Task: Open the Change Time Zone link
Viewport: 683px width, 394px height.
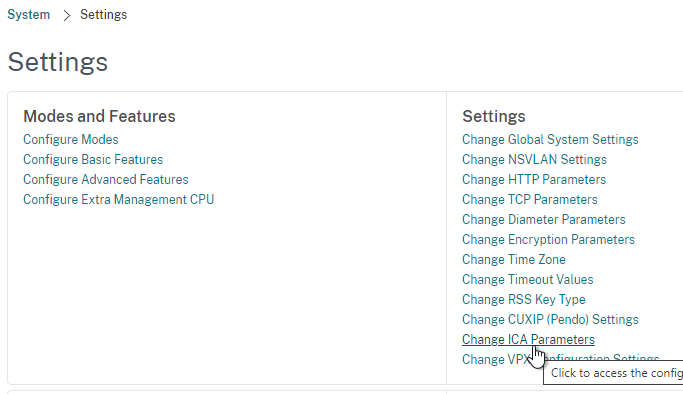Action: click(514, 259)
